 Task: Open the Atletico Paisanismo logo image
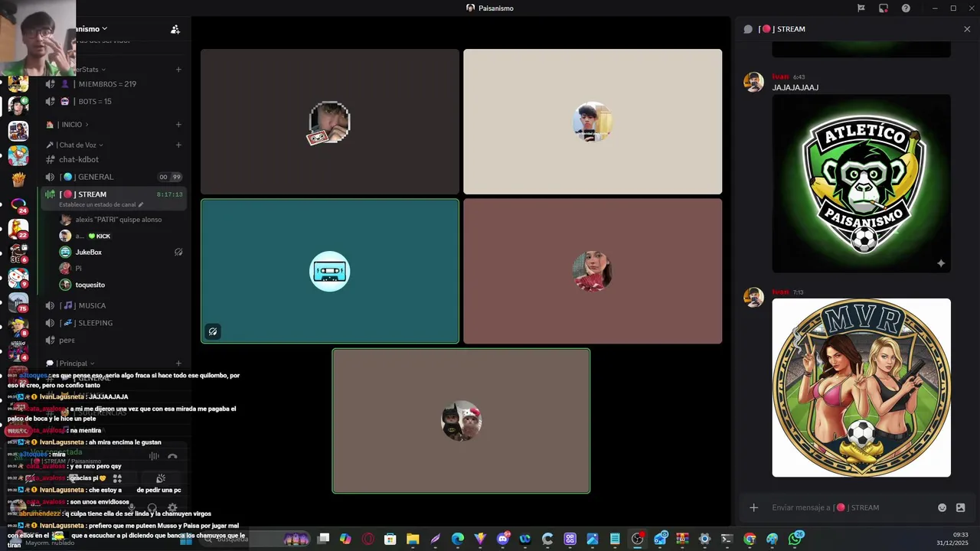[861, 184]
